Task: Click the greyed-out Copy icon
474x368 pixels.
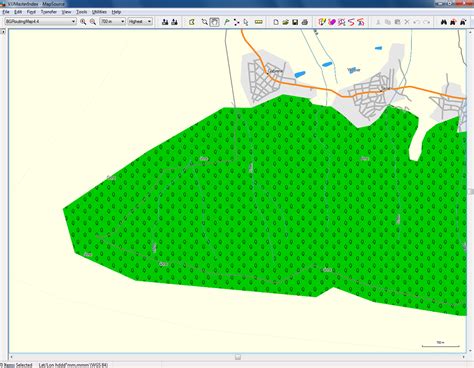Action: coord(388,22)
